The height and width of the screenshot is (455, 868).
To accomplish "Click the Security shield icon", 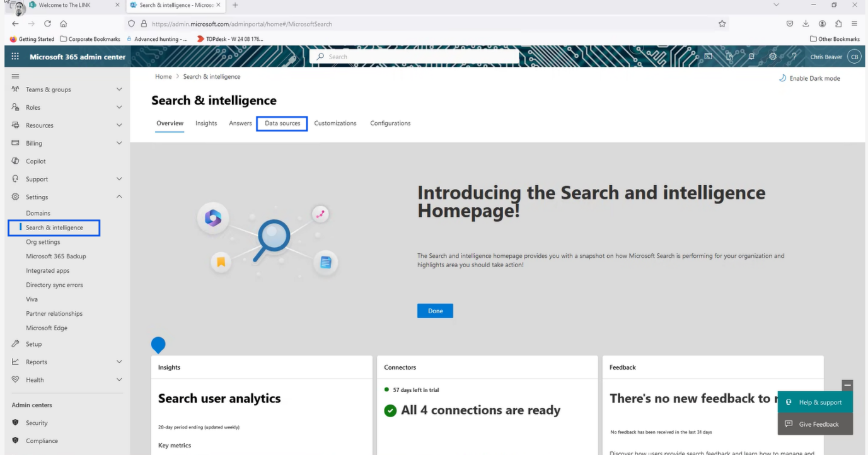I will tap(16, 423).
